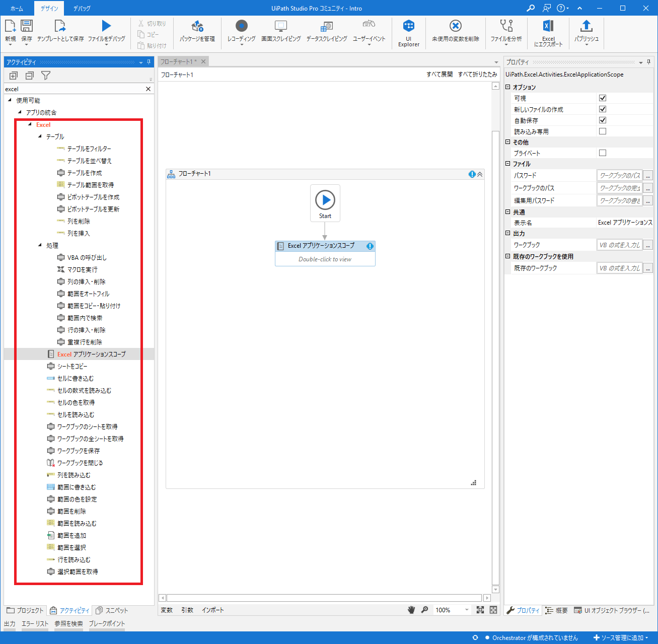658x644 pixels.
Task: Filter activities using the funnel icon
Action: coord(46,75)
